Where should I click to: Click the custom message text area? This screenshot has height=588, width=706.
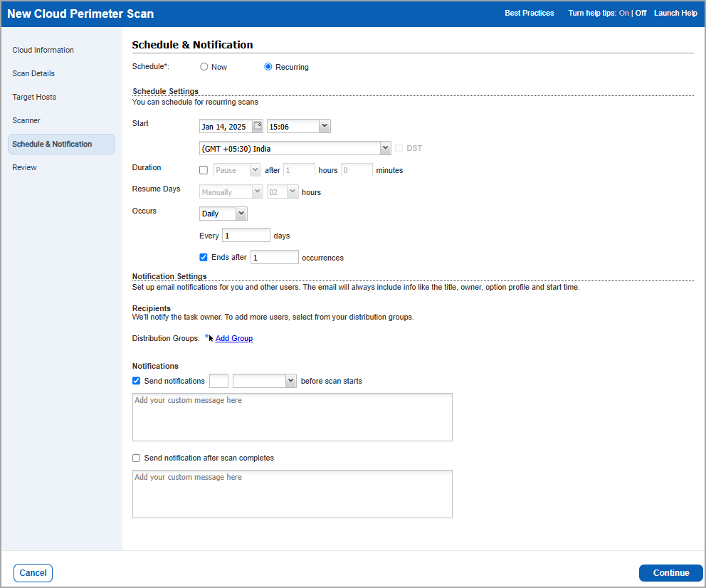pos(292,417)
